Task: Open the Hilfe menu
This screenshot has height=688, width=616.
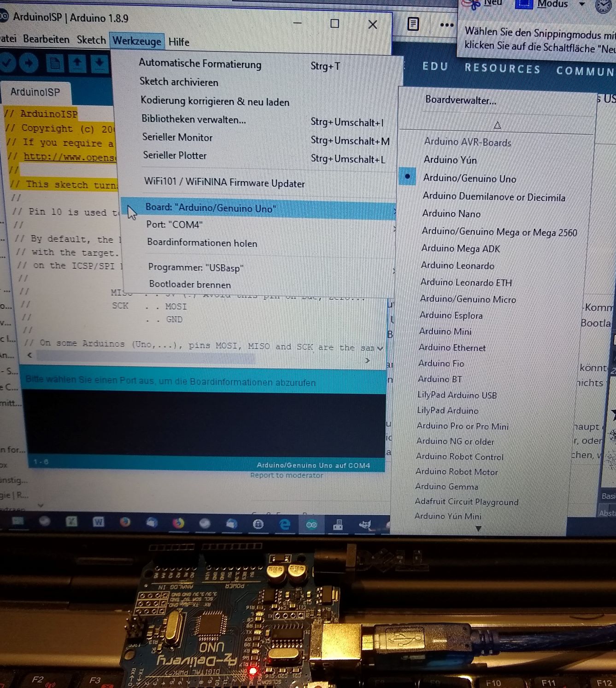Action: tap(178, 42)
